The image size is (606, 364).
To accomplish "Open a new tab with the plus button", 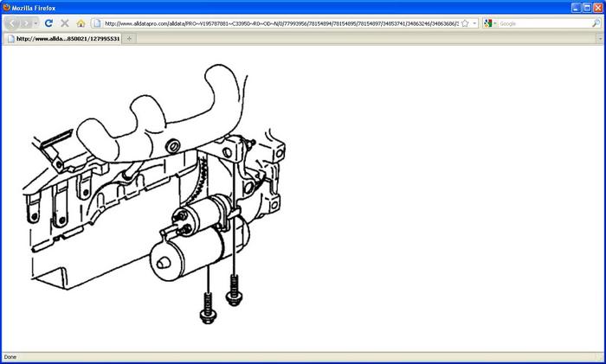I will tap(129, 39).
